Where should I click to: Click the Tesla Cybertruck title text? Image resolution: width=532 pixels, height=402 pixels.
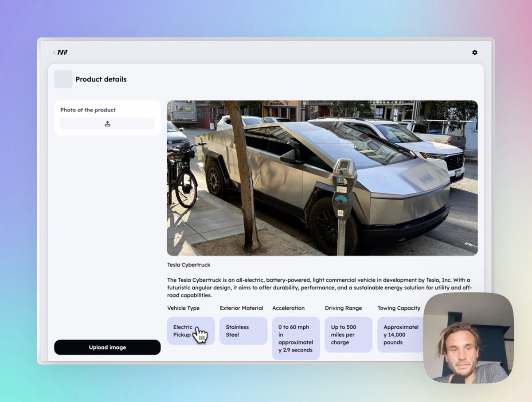(x=189, y=265)
